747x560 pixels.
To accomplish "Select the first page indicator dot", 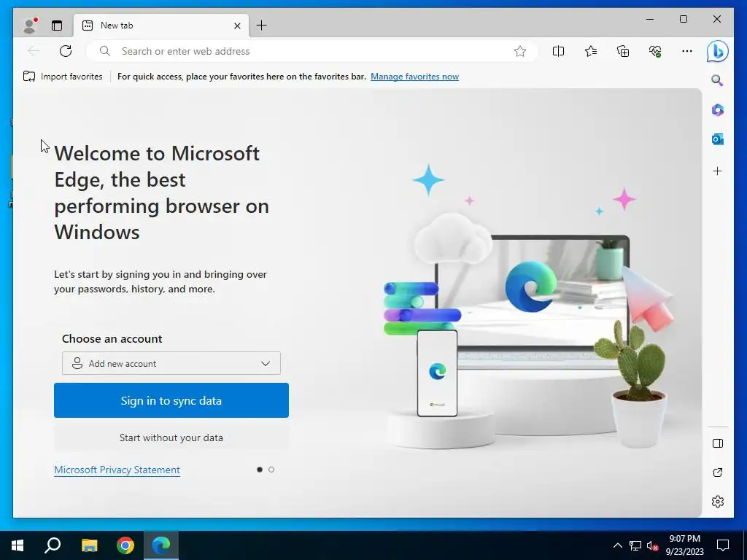I will tap(260, 470).
